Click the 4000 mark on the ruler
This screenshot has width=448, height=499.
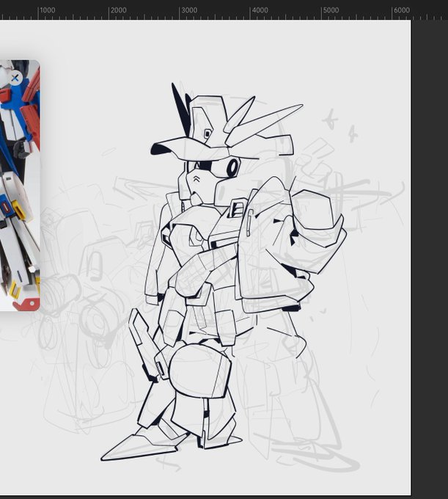click(x=260, y=10)
